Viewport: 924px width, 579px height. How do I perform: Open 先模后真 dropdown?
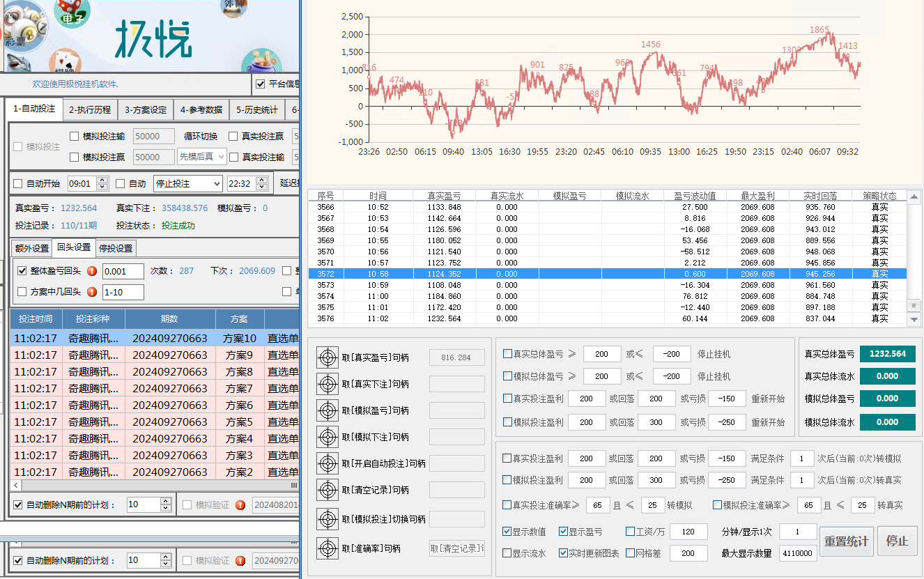(202, 157)
